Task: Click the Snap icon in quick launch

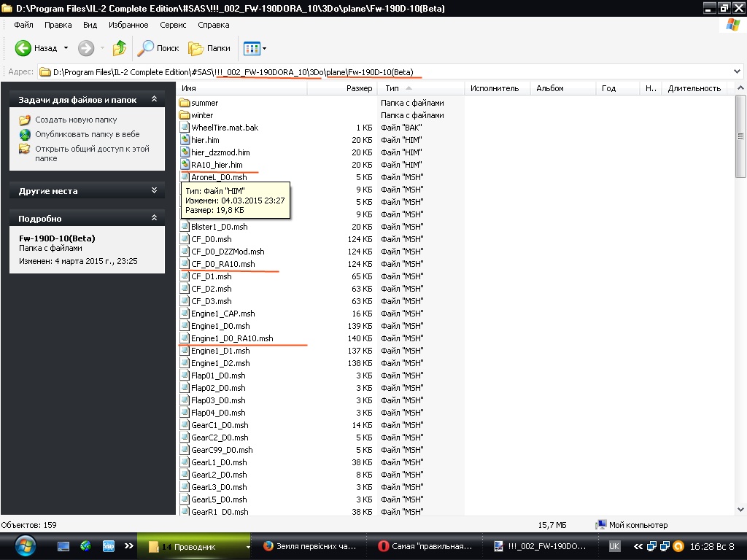Action: point(109,546)
